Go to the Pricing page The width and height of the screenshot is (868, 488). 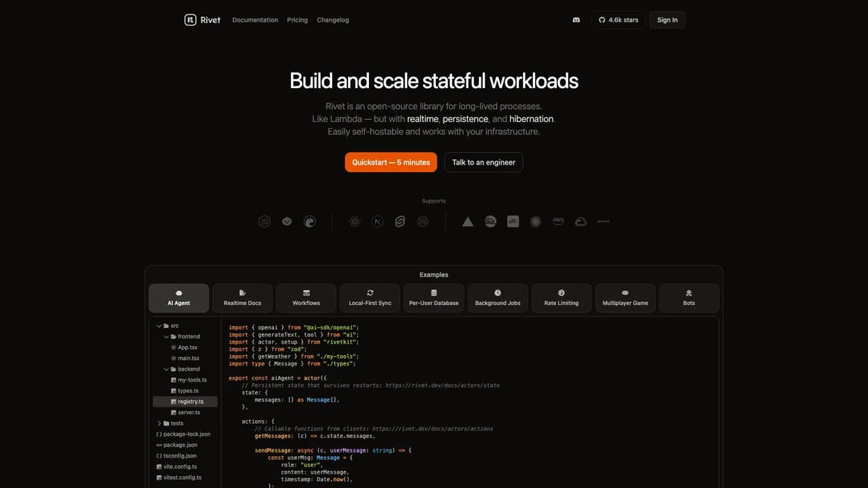(x=297, y=20)
